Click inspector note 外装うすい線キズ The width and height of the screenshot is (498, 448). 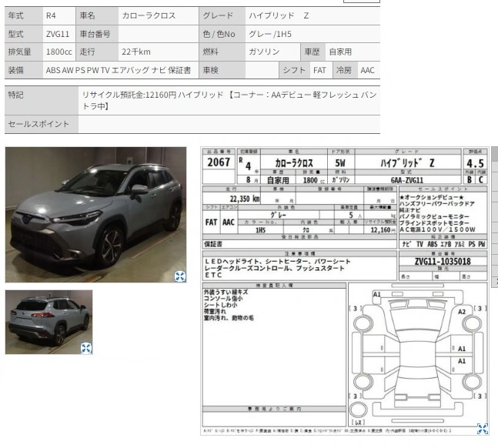click(226, 292)
